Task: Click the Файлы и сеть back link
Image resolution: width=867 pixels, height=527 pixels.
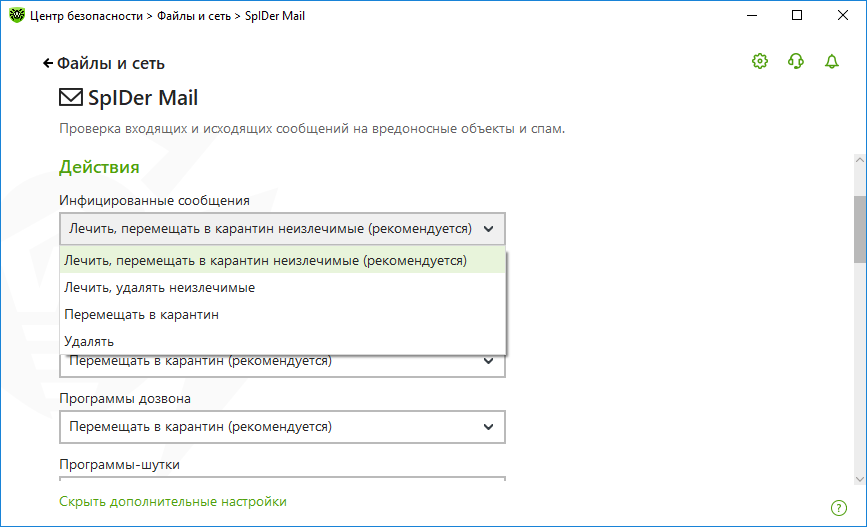Action: (x=111, y=64)
